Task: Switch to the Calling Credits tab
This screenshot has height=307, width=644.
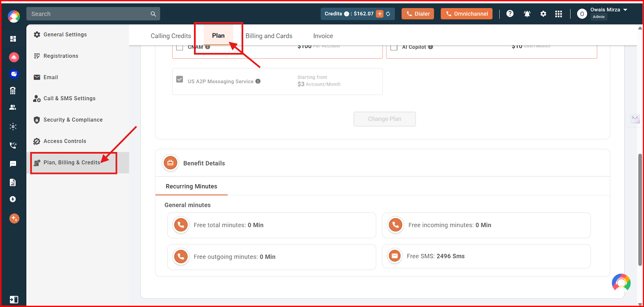Action: pyautogui.click(x=171, y=36)
